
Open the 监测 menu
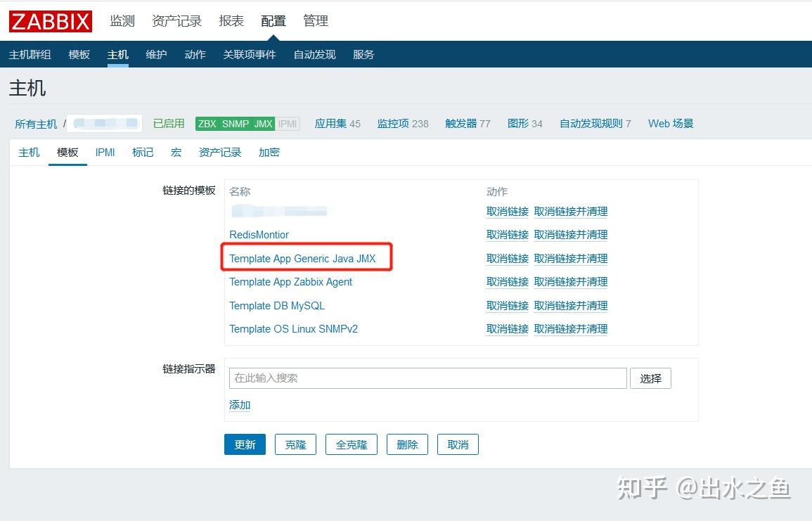(x=122, y=20)
